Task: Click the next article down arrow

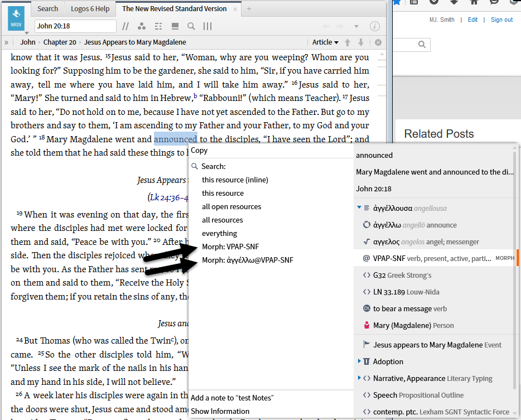Action: pyautogui.click(x=361, y=42)
